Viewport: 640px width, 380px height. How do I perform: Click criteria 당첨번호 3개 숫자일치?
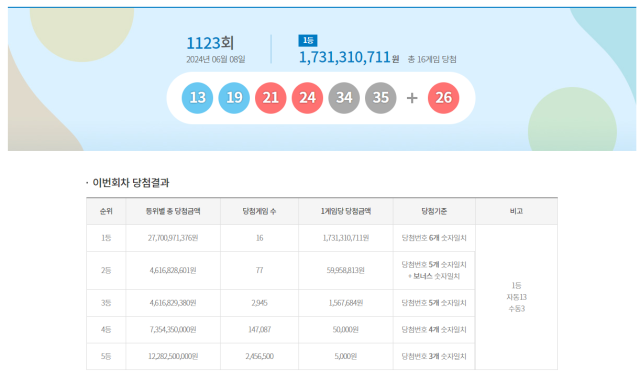pyautogui.click(x=434, y=356)
